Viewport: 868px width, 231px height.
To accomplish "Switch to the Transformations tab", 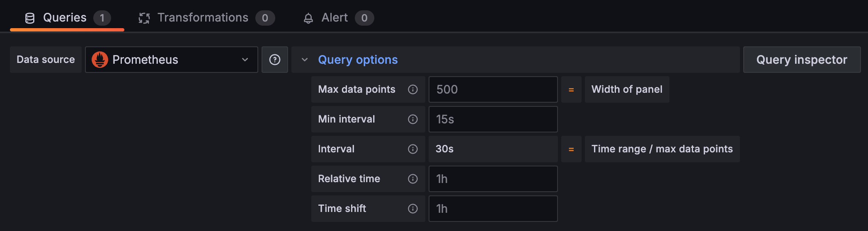I will click(203, 18).
